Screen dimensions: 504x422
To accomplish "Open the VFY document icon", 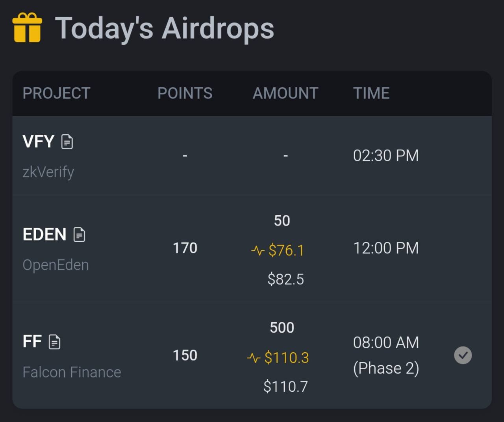I will (67, 142).
